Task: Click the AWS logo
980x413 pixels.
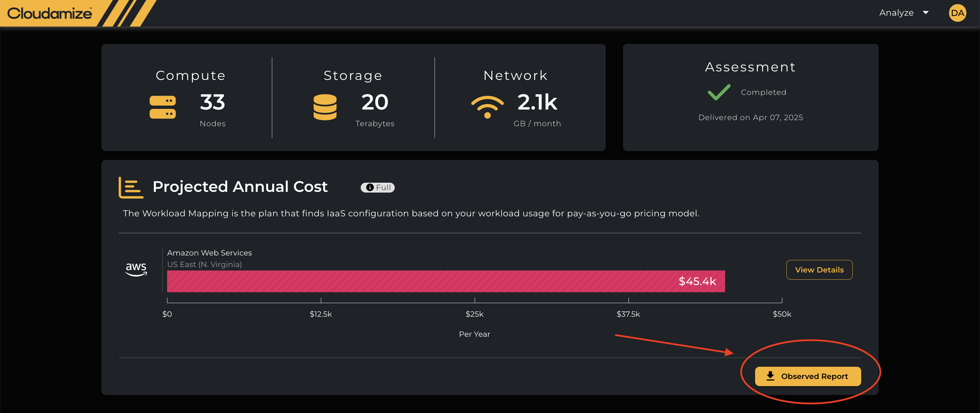Action: pos(136,269)
